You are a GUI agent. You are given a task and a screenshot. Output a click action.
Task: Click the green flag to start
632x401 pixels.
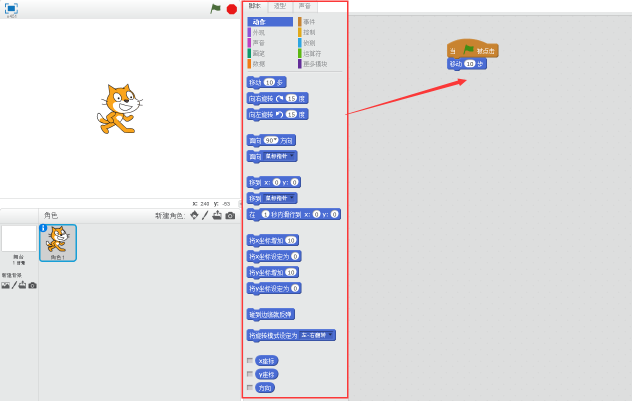click(216, 8)
